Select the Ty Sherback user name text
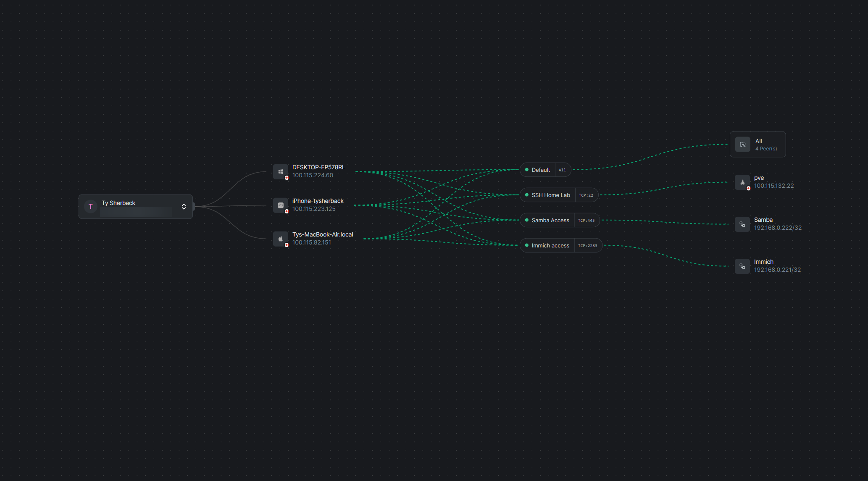Viewport: 868px width, 481px height. 118,203
